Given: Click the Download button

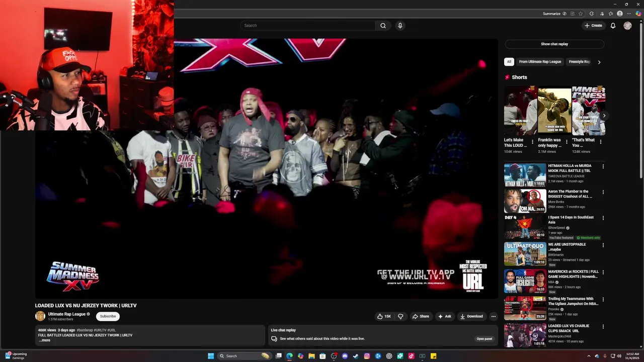Looking at the screenshot, I should point(471,316).
